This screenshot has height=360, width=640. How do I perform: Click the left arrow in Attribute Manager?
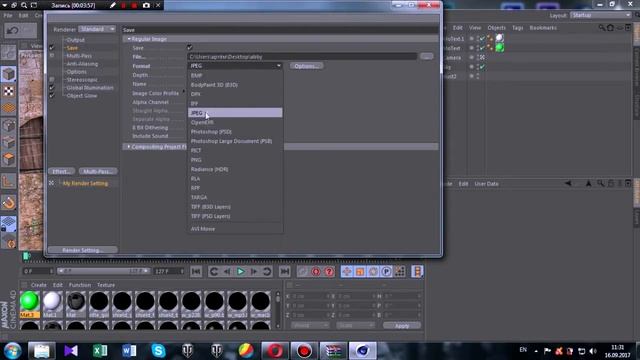568,184
